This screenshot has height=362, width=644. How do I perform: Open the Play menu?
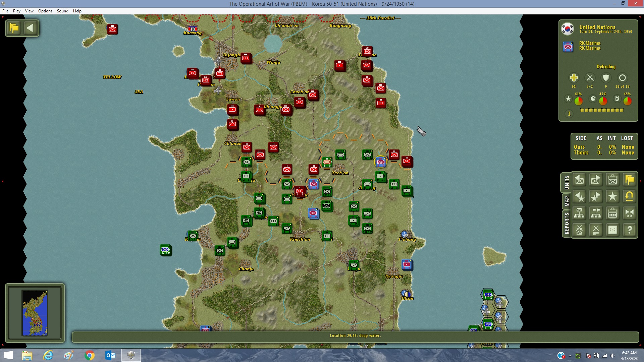17,11
